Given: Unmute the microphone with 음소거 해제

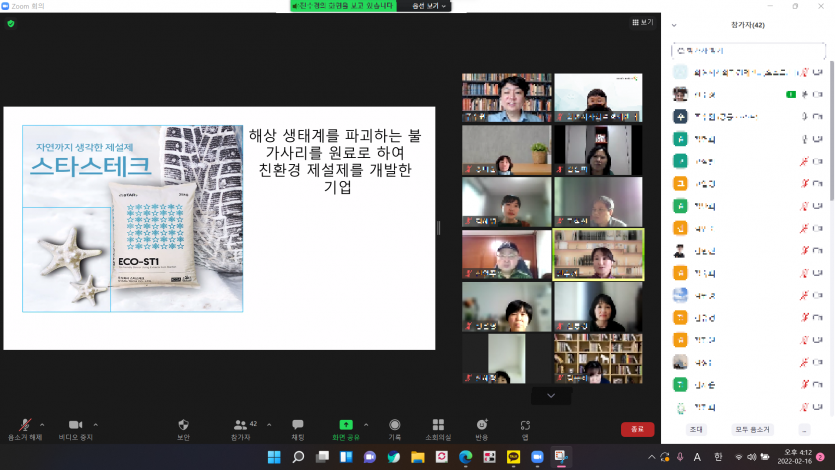Looking at the screenshot, I should pos(24,430).
